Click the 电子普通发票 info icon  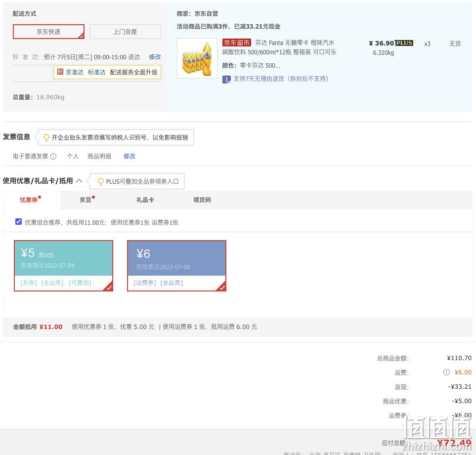pyautogui.click(x=53, y=157)
